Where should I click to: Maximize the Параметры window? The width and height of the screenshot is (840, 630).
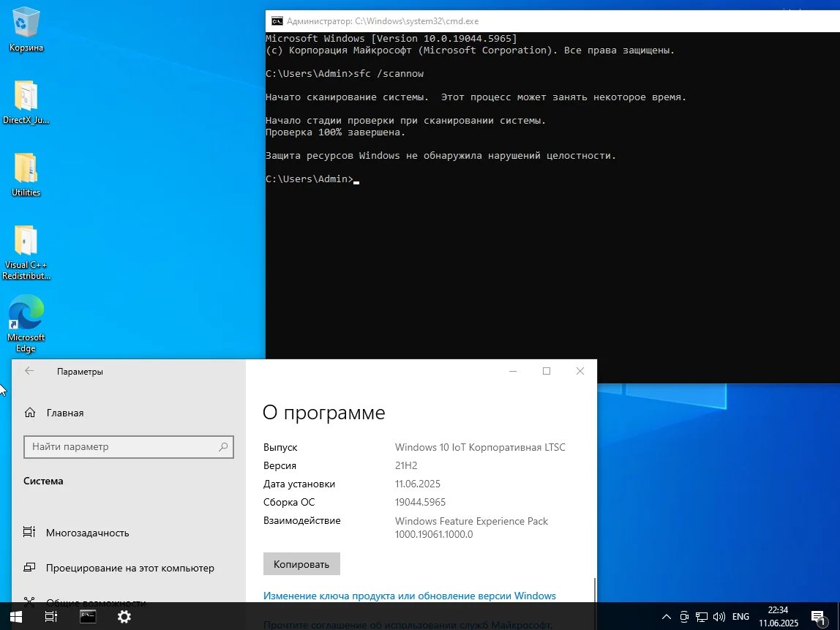547,371
